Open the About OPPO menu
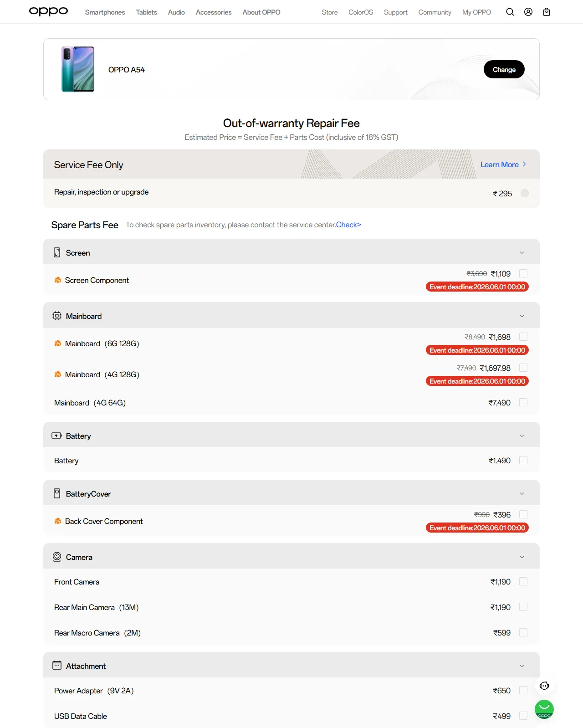 pyautogui.click(x=261, y=12)
